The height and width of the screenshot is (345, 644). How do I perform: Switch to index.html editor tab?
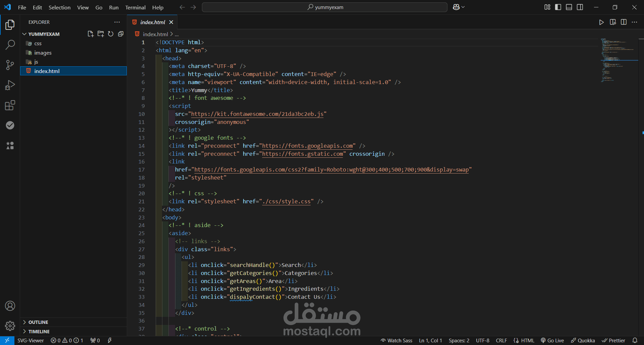click(153, 22)
